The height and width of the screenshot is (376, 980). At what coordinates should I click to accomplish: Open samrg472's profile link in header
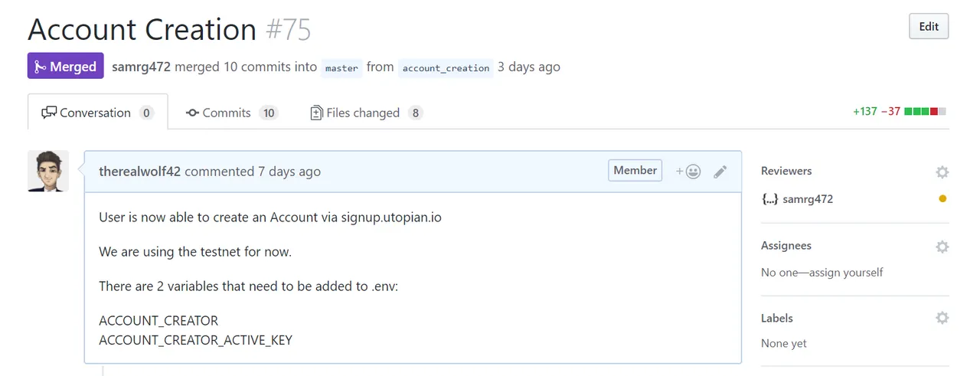coord(141,67)
